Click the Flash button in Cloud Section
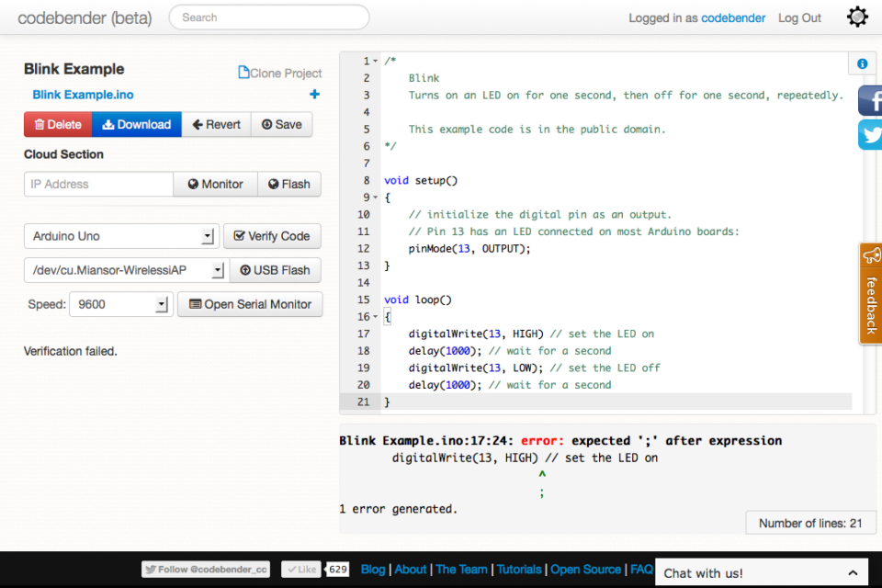 [289, 184]
